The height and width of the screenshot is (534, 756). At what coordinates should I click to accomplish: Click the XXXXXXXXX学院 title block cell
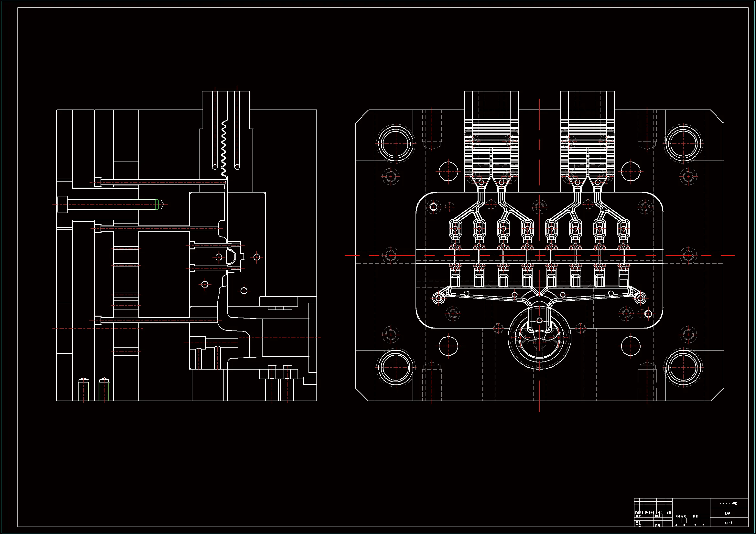pos(728,503)
